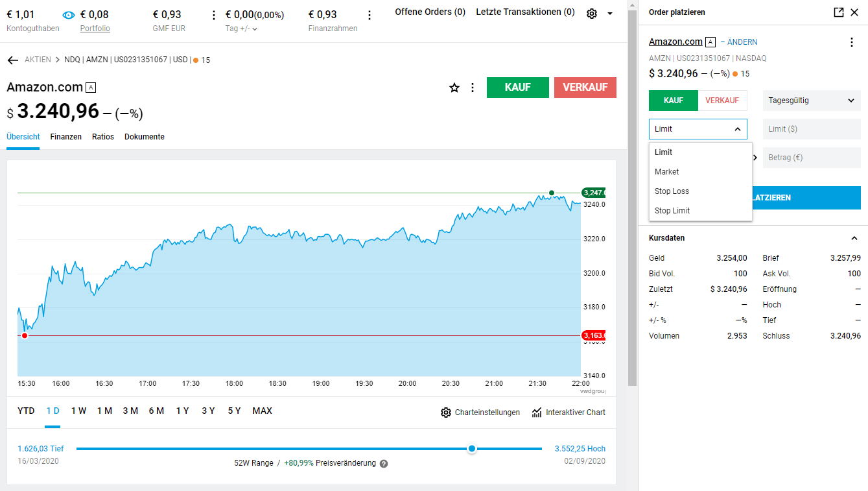
Task: Collapse the Kursdaten section
Action: coord(854,238)
